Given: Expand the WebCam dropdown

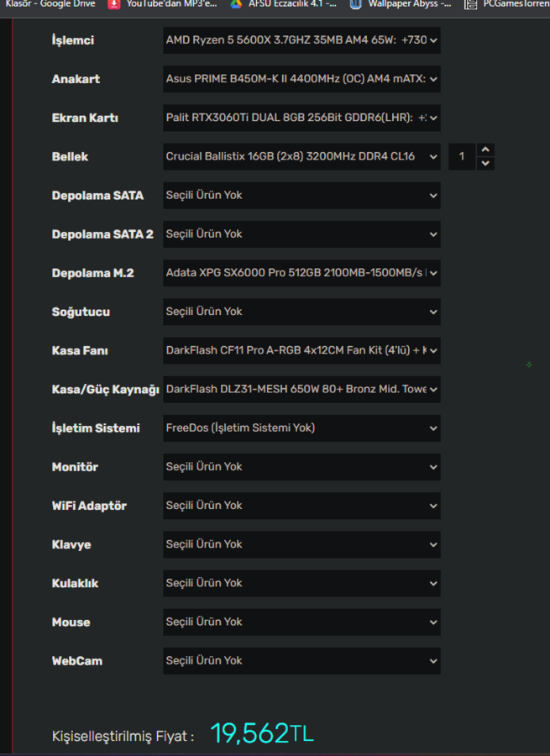Looking at the screenshot, I should 301,661.
